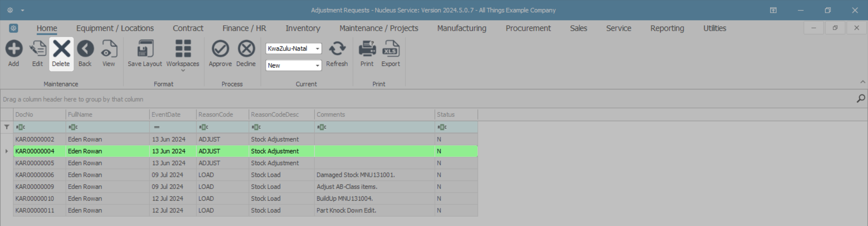Image resolution: width=868 pixels, height=226 pixels.
Task: Click the Edit document icon
Action: pyautogui.click(x=38, y=49)
